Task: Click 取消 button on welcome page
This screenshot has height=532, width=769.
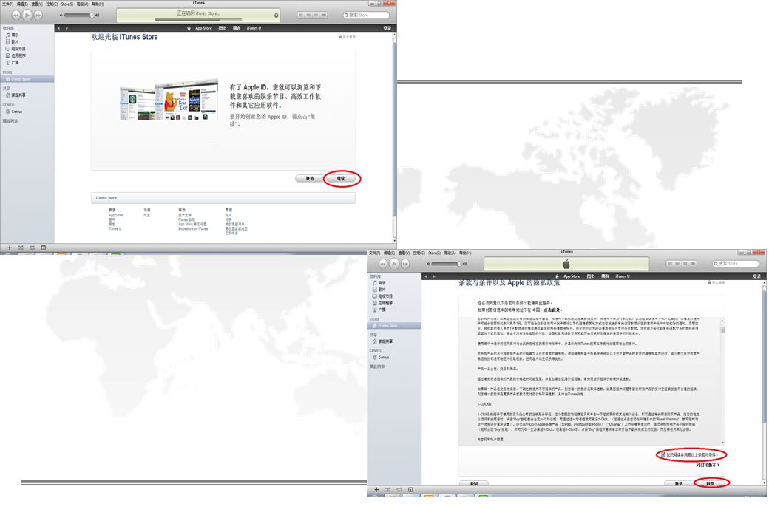Action: pyautogui.click(x=310, y=178)
